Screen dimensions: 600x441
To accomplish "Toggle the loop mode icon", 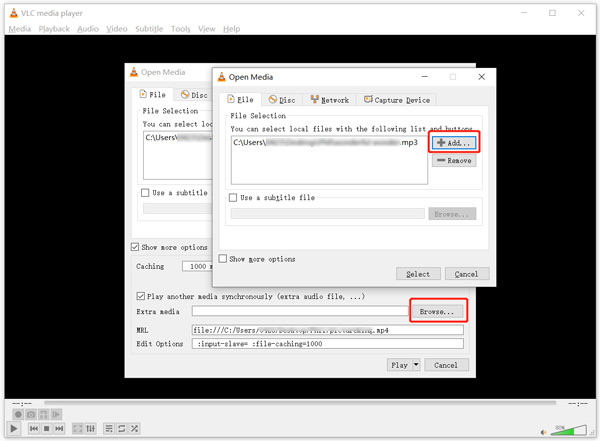I will coord(122,428).
